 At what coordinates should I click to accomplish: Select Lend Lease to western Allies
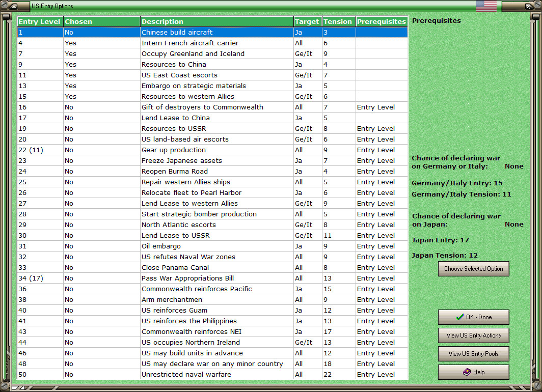212,204
